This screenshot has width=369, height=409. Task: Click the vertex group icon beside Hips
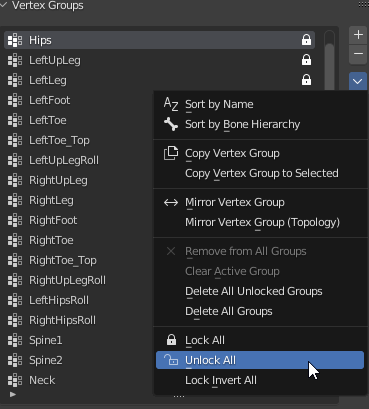pos(15,40)
